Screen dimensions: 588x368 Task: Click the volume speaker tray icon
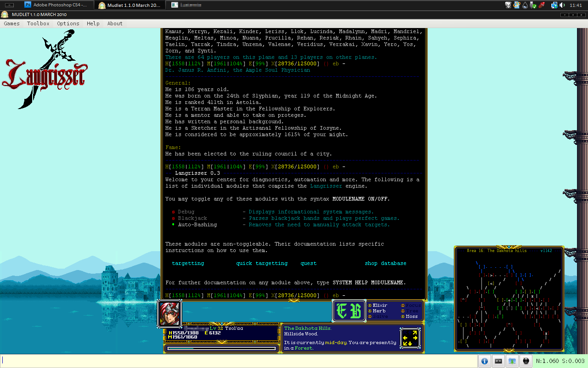pos(563,5)
